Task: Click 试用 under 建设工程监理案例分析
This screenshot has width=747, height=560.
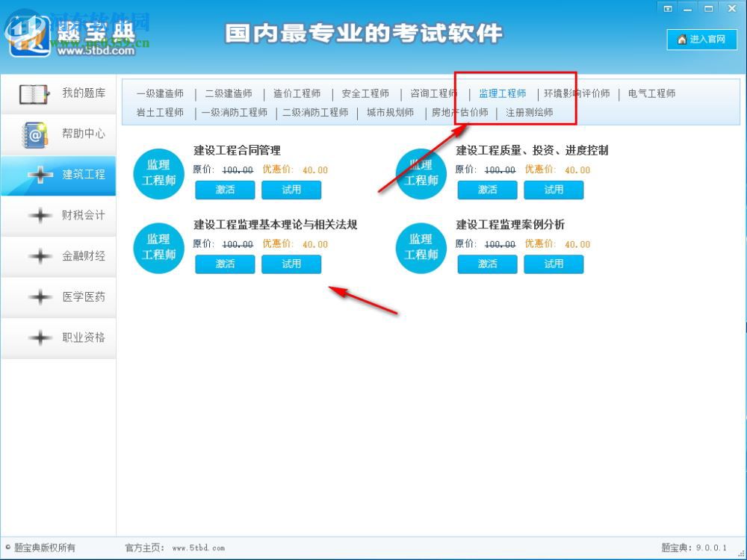Action: 554,264
